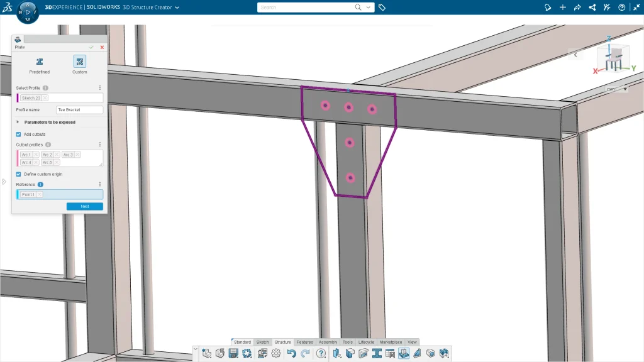Click the Save icon in bottom toolbar
The width and height of the screenshot is (644, 362).
(233, 353)
